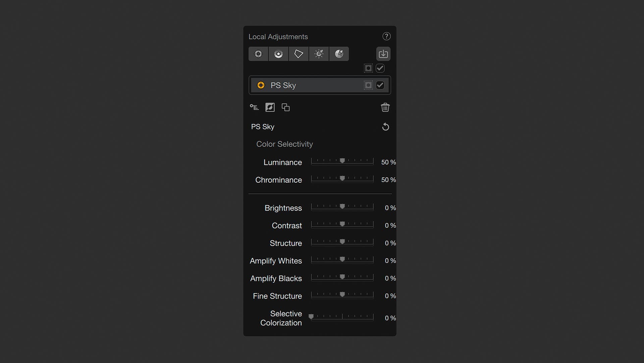Click the Luminance 50 % value
644x363 pixels.
click(388, 162)
